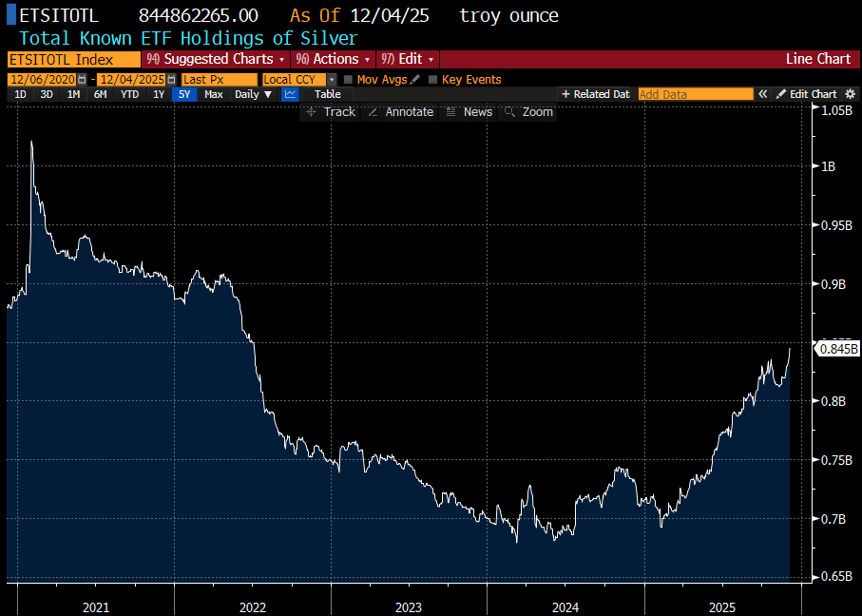Open the end date calendar picker
The image size is (862, 616).
click(172, 80)
